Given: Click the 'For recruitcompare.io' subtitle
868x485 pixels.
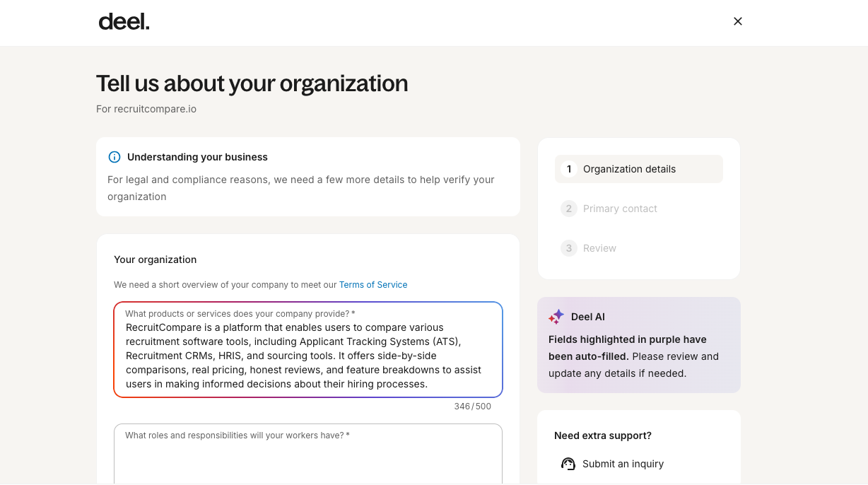Looking at the screenshot, I should pyautogui.click(x=146, y=109).
